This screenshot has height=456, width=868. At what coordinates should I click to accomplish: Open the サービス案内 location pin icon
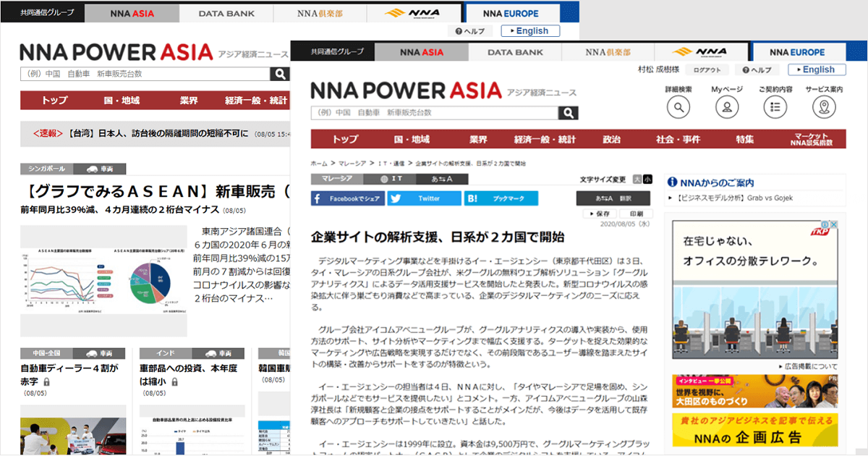[x=824, y=108]
